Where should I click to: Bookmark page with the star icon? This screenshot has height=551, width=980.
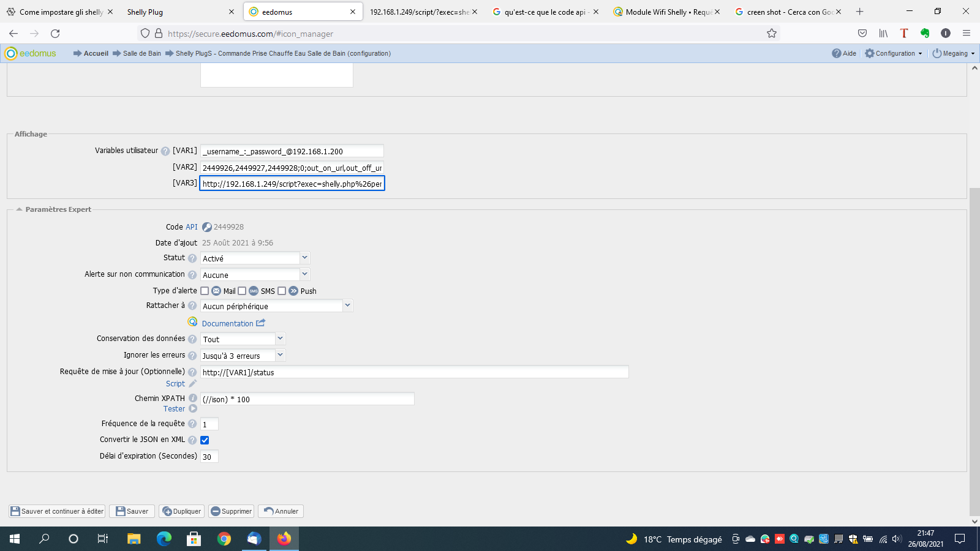pos(772,34)
